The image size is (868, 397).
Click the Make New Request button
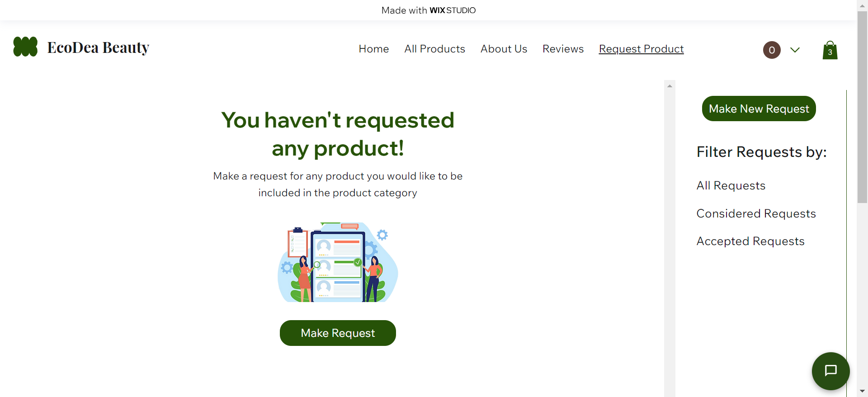click(x=759, y=109)
